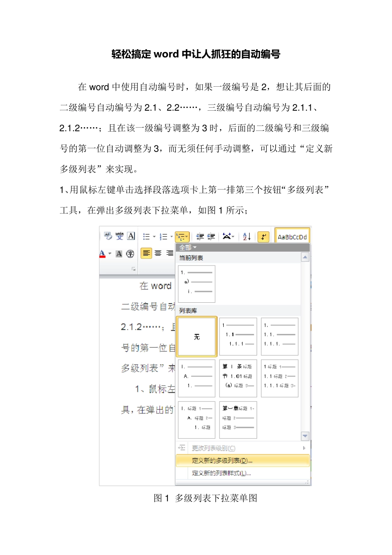The width and height of the screenshot is (392, 555).
Task: Choose the 第I条 节1.01 heading list
Action: pos(238,378)
